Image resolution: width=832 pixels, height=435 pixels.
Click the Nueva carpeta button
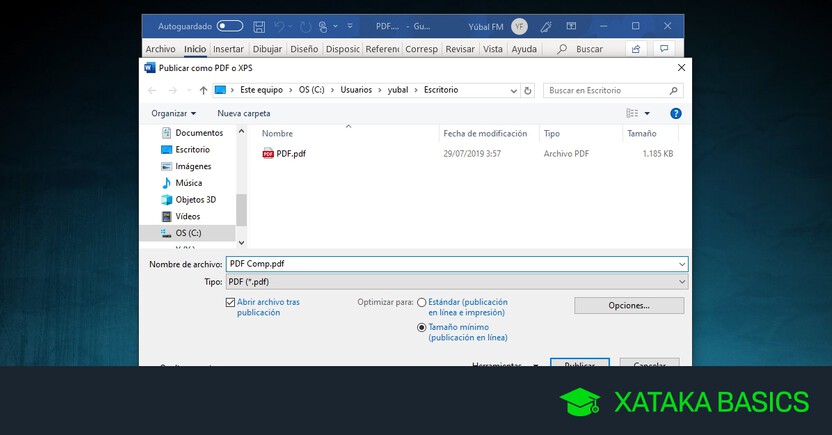(244, 114)
